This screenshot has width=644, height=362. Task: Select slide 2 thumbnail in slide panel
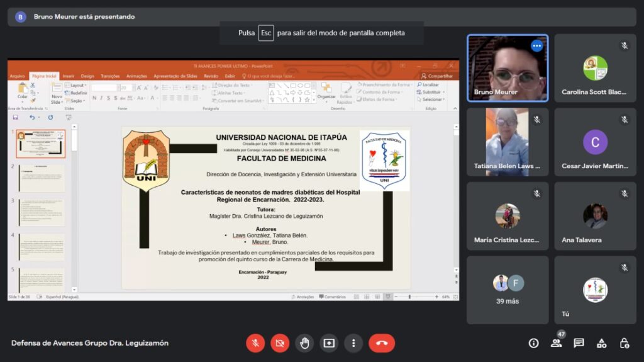(x=41, y=178)
